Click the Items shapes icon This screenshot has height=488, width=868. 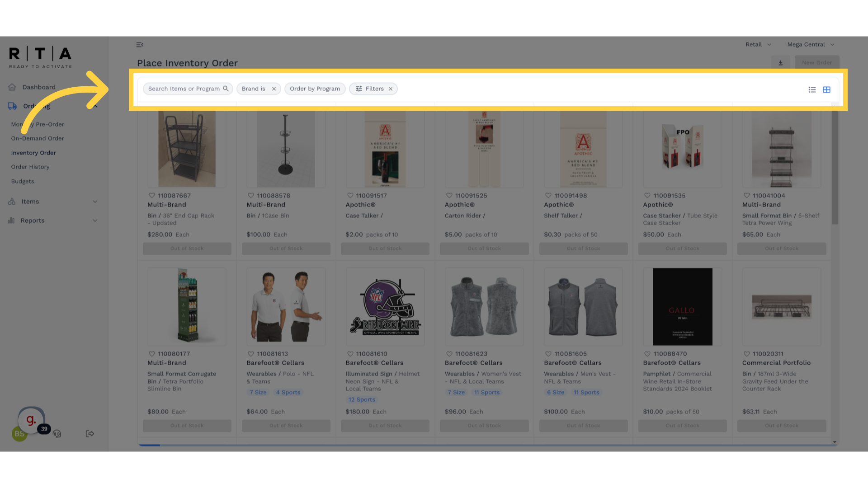(12, 202)
